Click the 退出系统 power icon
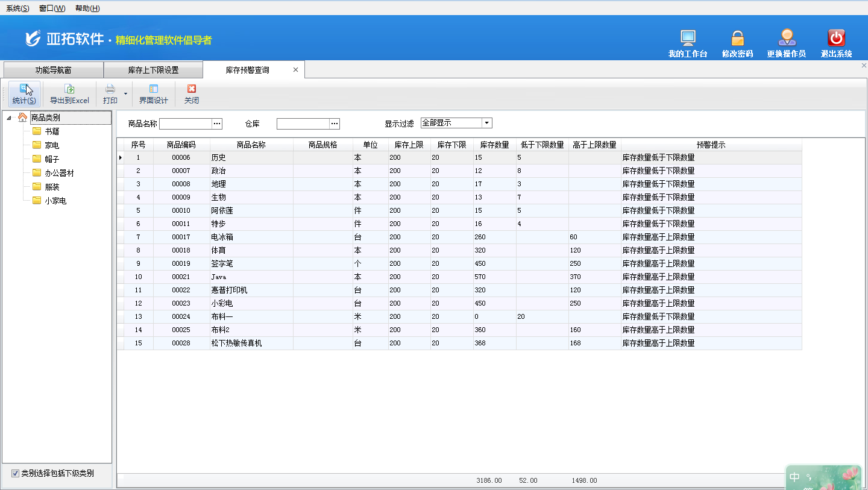 coord(836,39)
